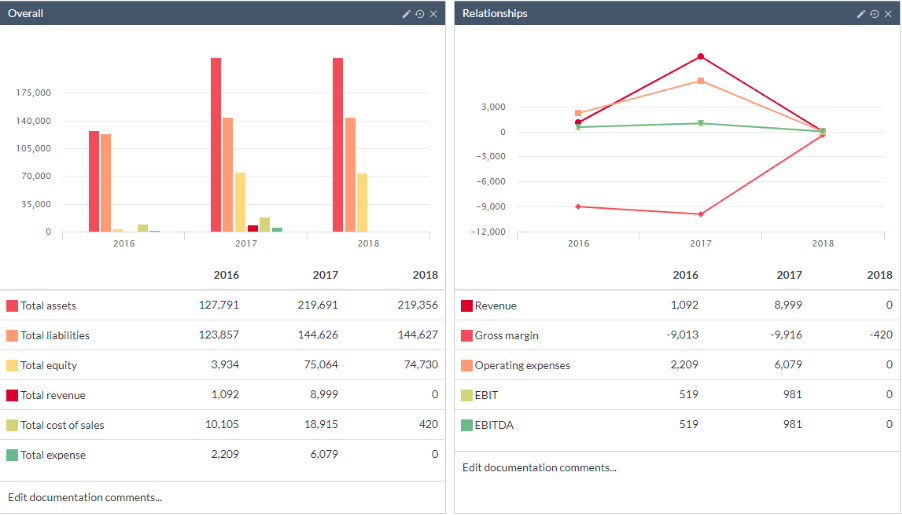Screen dimensions: 902x515
Task: Close the Overall panel
Action: coord(433,14)
